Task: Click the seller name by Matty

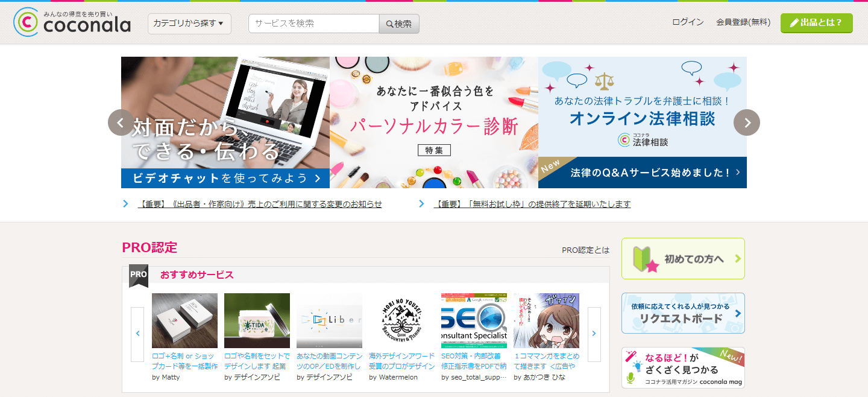Action: click(166, 377)
